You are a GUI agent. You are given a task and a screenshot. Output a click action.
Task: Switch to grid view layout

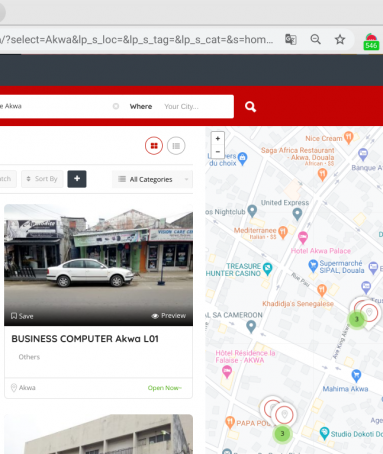pos(154,146)
